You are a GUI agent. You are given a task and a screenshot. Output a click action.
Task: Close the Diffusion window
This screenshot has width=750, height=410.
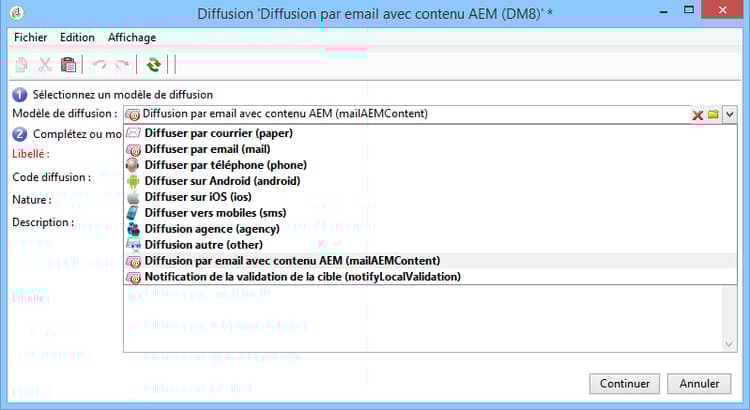tap(722, 10)
